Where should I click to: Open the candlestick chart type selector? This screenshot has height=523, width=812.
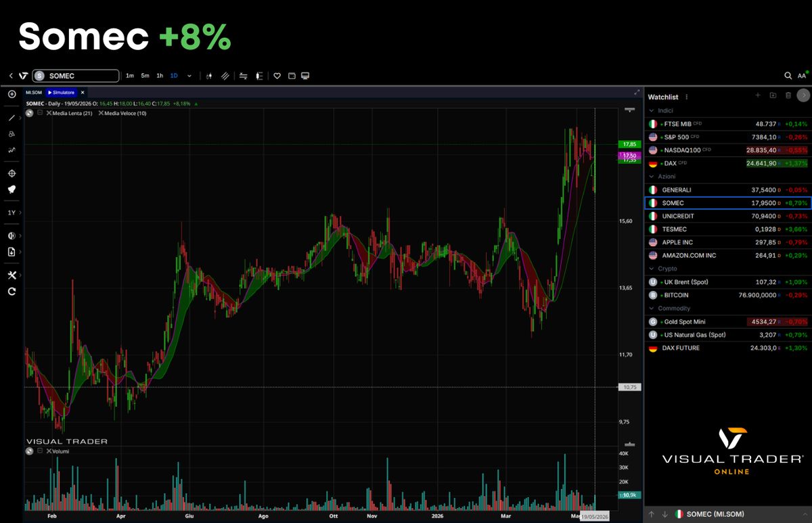point(209,76)
